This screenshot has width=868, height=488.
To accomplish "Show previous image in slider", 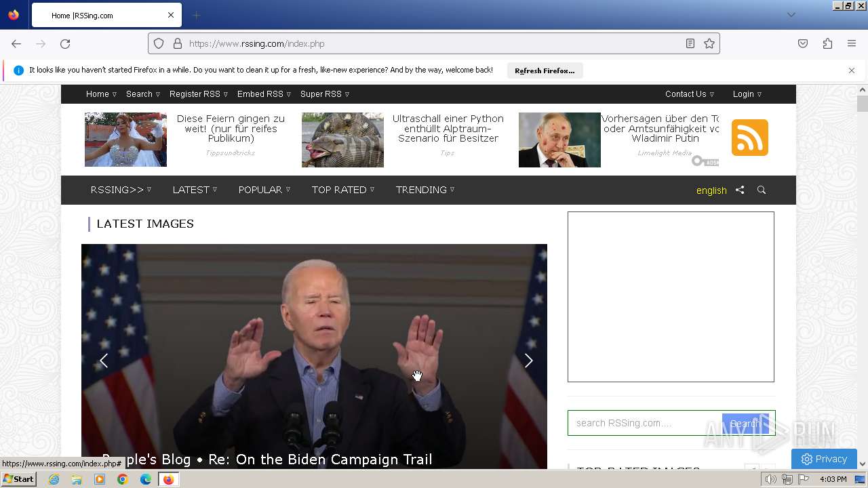I will tap(104, 361).
